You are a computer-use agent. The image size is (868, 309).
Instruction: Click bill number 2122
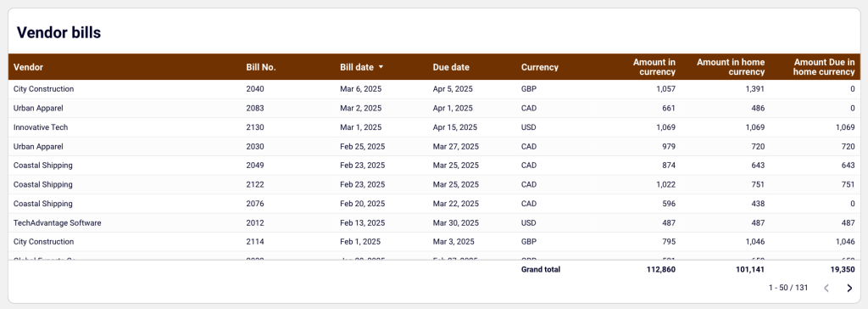coord(255,184)
